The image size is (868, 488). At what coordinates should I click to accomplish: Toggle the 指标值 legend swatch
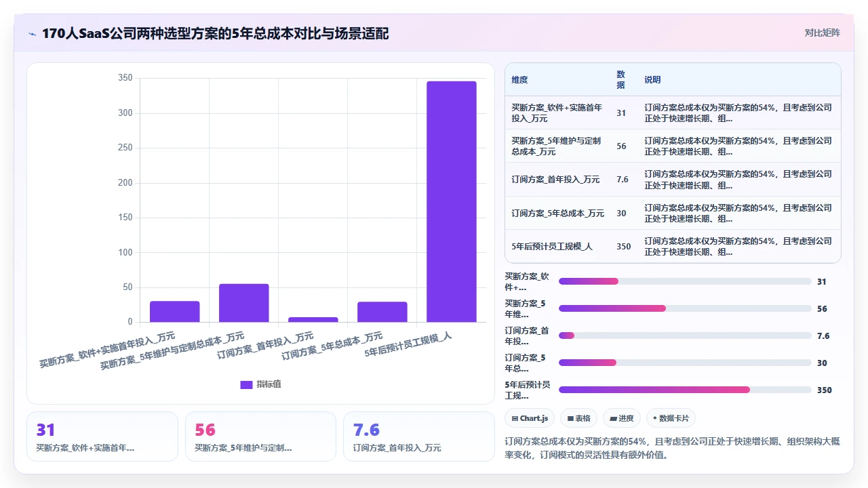click(246, 384)
